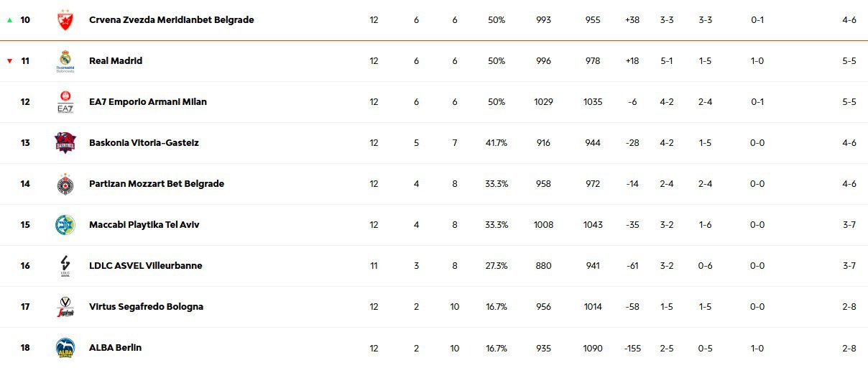Click the green up arrow at rank 10

tap(9, 20)
